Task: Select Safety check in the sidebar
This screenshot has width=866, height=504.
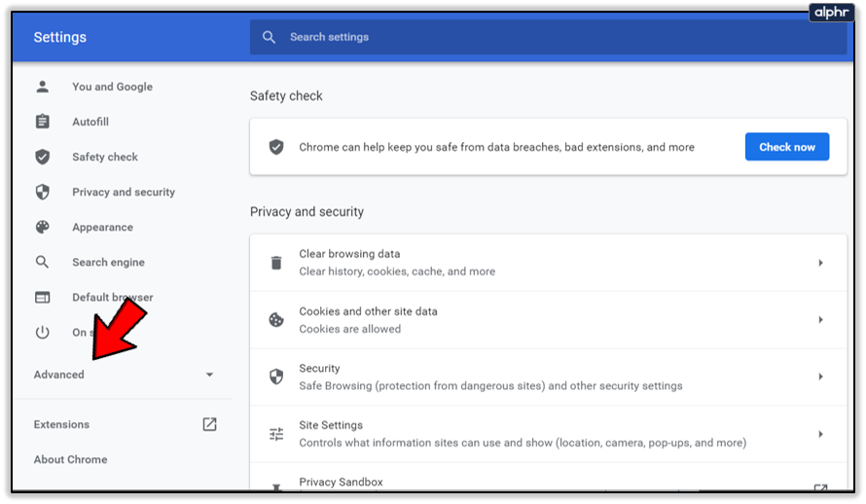Action: tap(105, 157)
